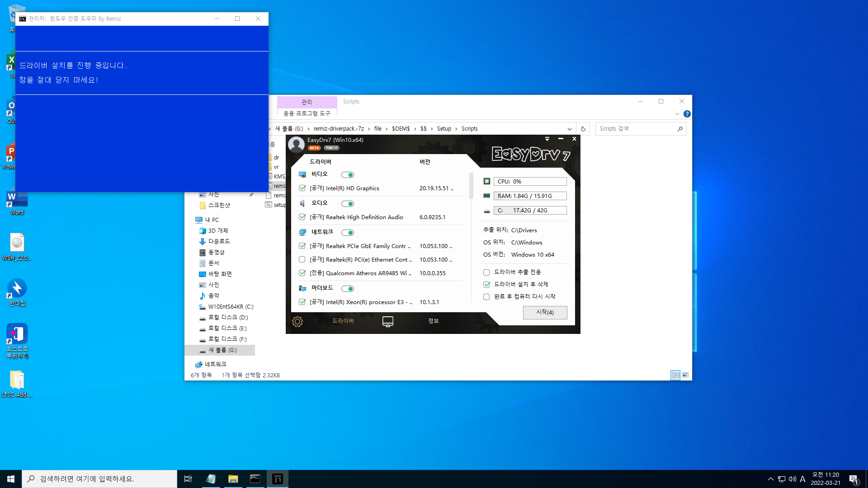Uncheck Intel(R) HD Graphics driver
This screenshot has width=868, height=488.
[302, 188]
